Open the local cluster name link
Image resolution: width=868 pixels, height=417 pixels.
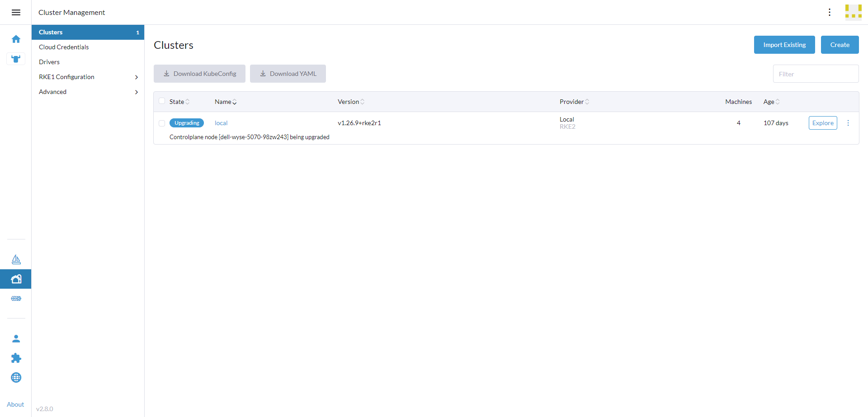pos(221,123)
